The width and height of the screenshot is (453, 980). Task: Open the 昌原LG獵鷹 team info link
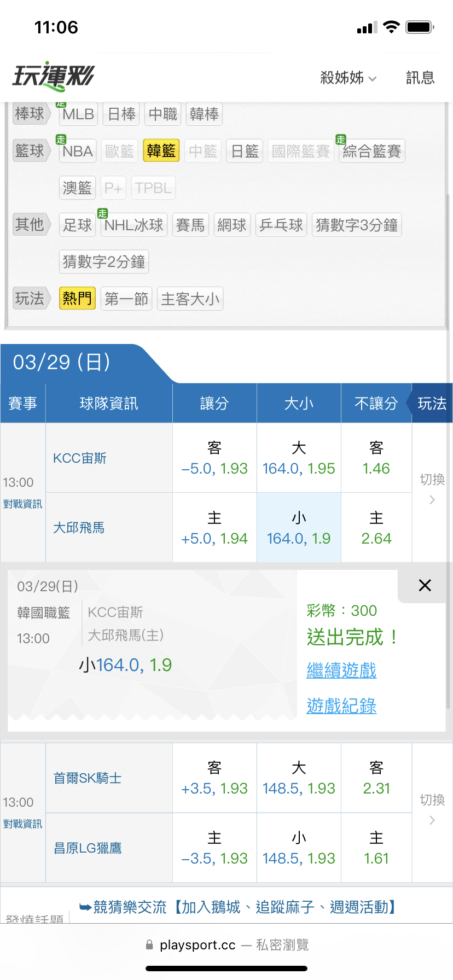(x=88, y=848)
